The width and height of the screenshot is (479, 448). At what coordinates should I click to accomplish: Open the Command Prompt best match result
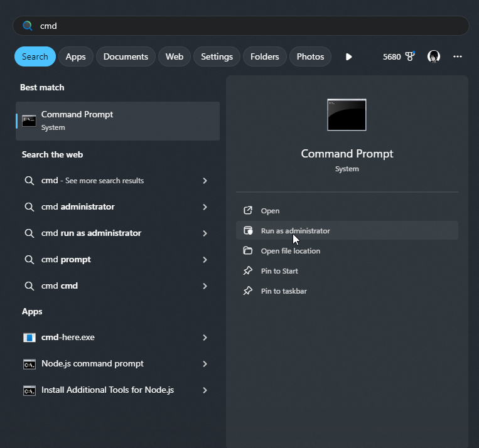coord(117,121)
